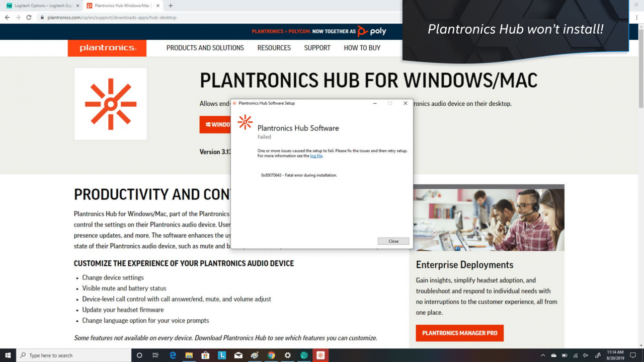
Task: Launch Microsoft Edge from taskbar
Action: (173, 355)
